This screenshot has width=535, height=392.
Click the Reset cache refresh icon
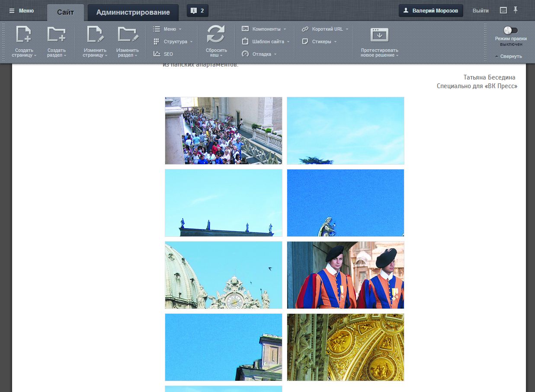coord(216,34)
